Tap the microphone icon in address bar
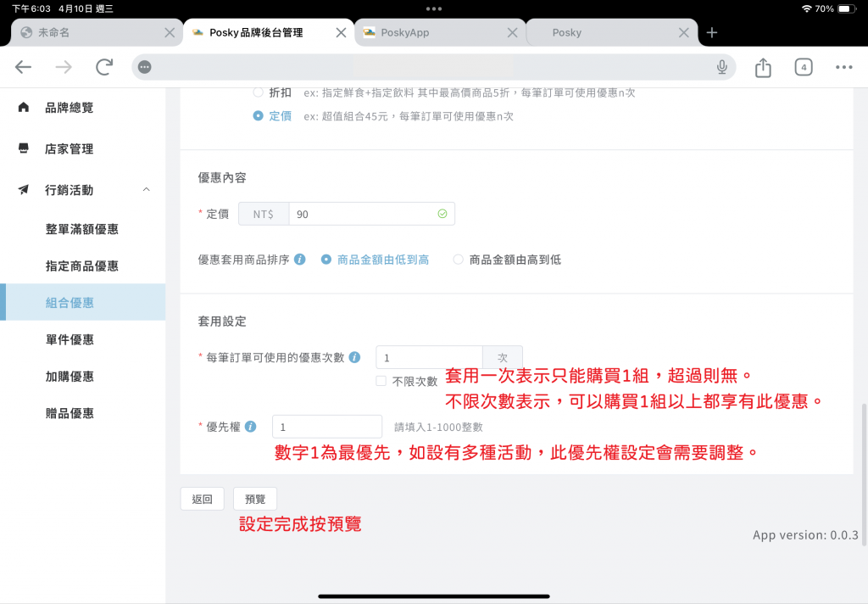Viewport: 868px width, 604px height. coord(722,67)
